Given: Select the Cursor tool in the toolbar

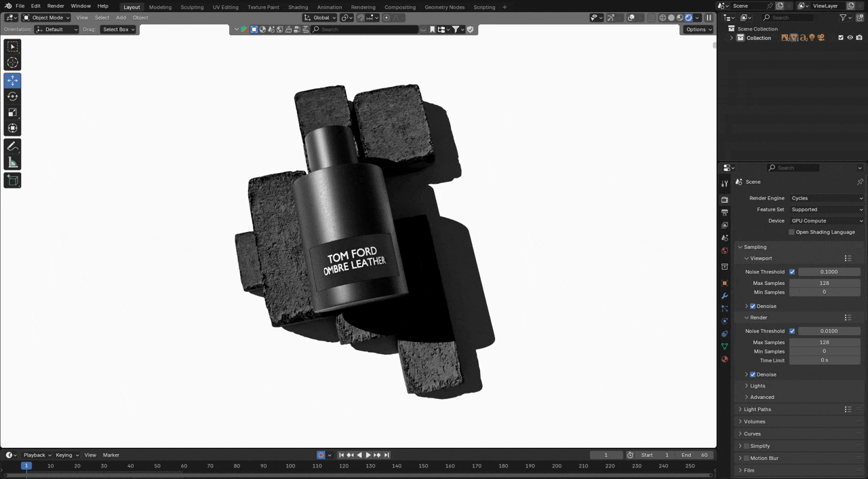Looking at the screenshot, I should 12,63.
